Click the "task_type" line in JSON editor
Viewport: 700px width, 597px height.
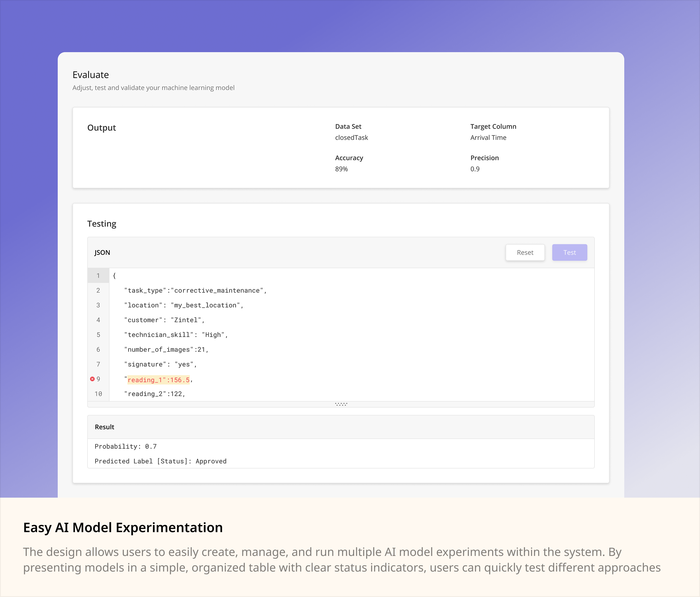195,290
